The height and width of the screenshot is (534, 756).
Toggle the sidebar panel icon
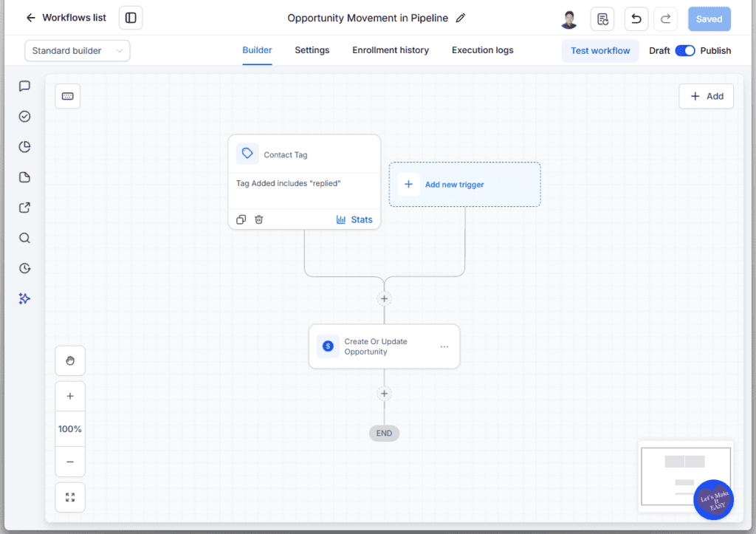click(x=131, y=18)
